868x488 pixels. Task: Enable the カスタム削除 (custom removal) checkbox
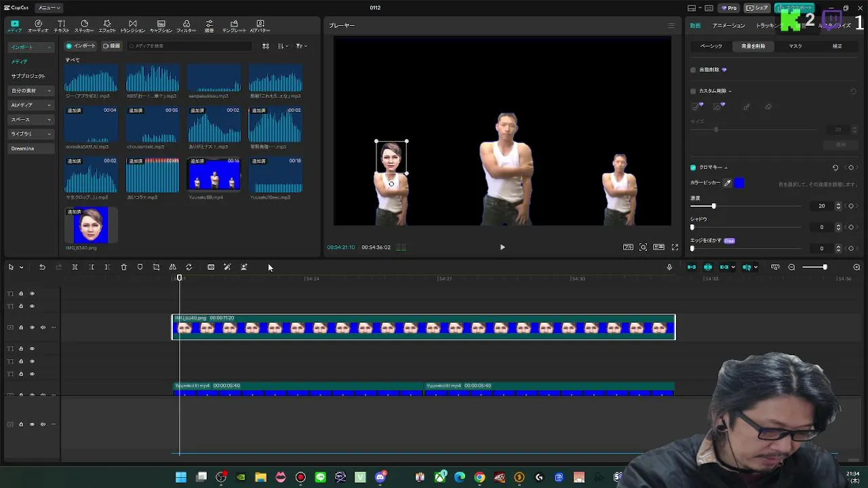click(x=693, y=91)
